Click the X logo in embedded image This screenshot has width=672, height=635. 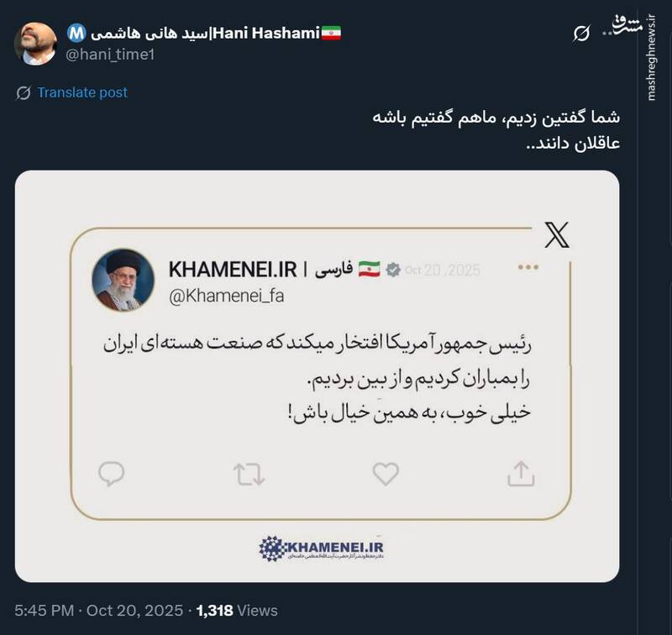pos(557,236)
